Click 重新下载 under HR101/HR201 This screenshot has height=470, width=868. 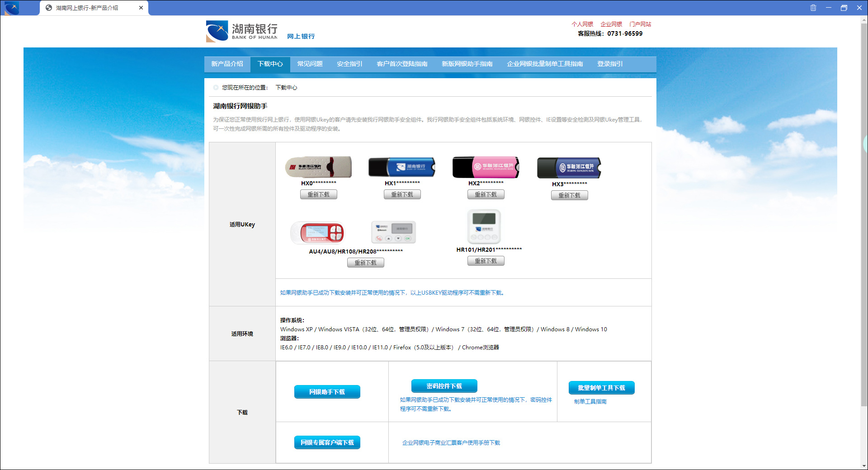[486, 261]
